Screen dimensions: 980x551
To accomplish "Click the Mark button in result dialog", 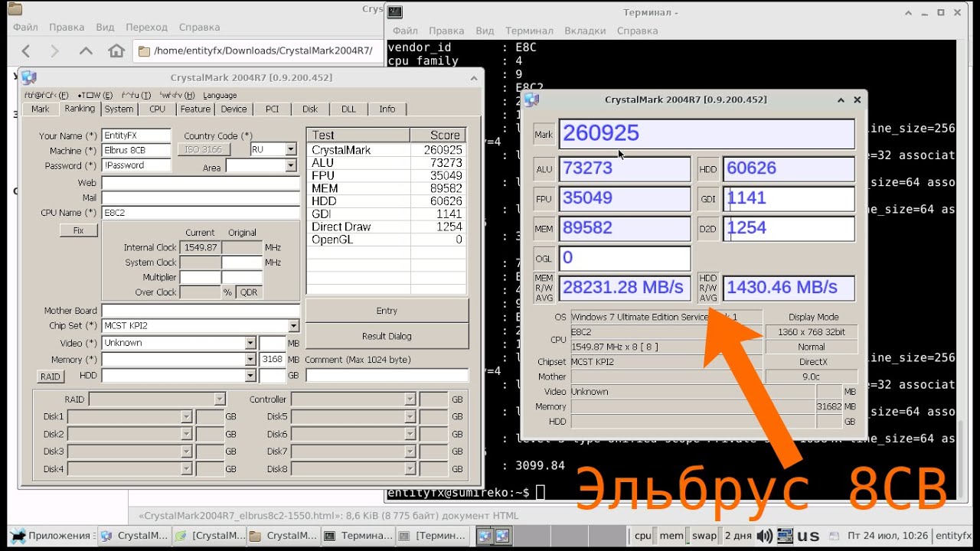I will click(544, 135).
